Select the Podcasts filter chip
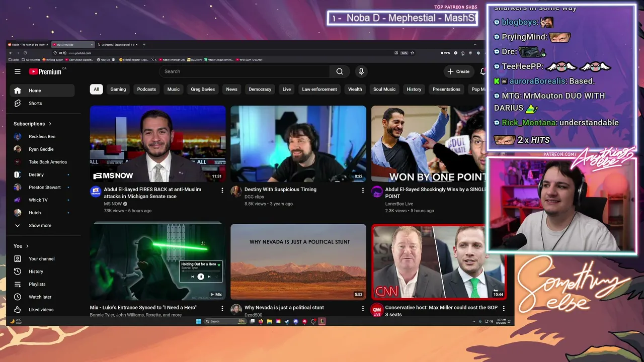The width and height of the screenshot is (644, 362). click(x=146, y=89)
